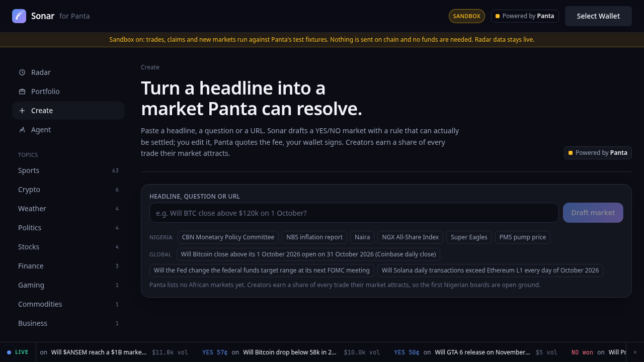644x362 pixels.
Task: Open Agent via its chart icon
Action: pos(22,130)
